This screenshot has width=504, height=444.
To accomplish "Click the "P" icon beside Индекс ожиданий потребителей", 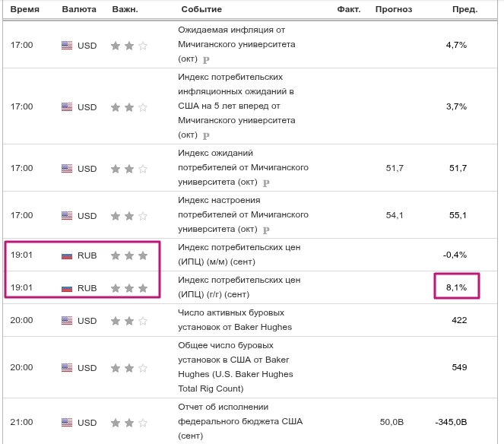I will (266, 183).
